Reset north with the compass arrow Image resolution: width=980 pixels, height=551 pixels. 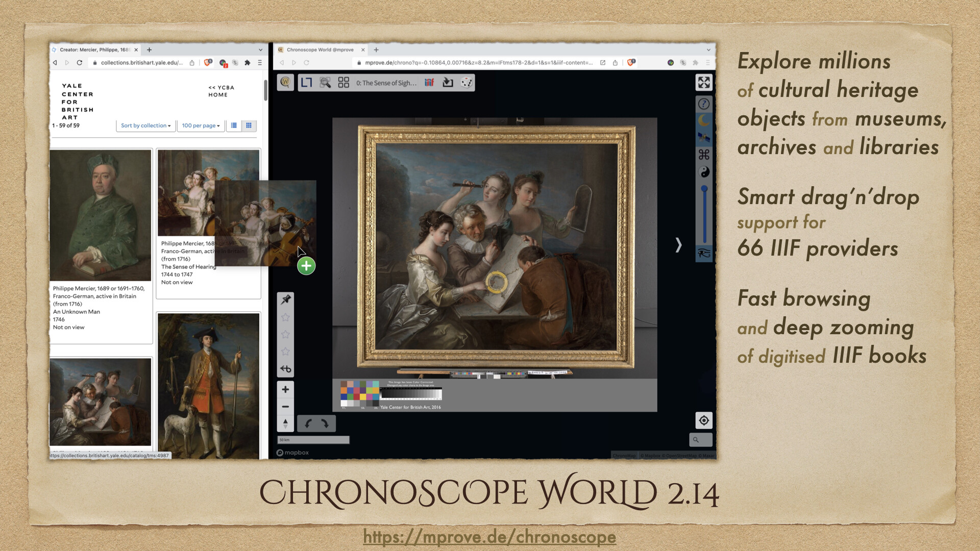tap(285, 423)
